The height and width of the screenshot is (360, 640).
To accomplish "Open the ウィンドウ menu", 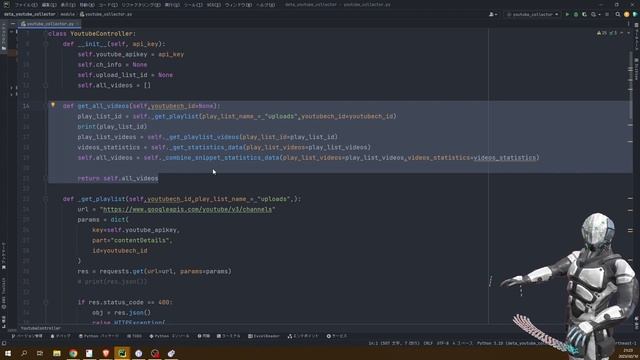I will coord(238,4).
